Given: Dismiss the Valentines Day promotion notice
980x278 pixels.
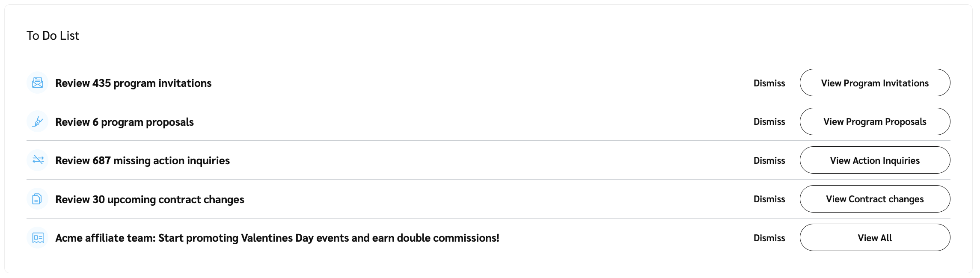Looking at the screenshot, I should 769,238.
